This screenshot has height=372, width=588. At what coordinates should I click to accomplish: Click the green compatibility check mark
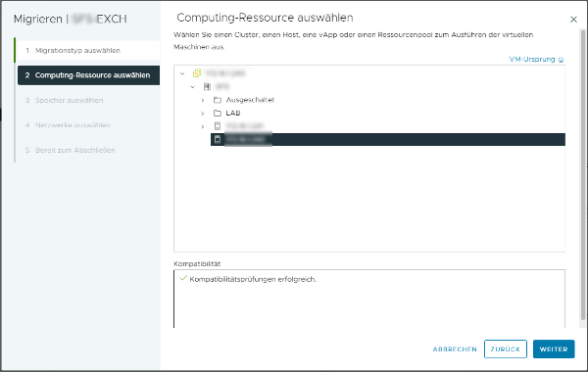(183, 278)
